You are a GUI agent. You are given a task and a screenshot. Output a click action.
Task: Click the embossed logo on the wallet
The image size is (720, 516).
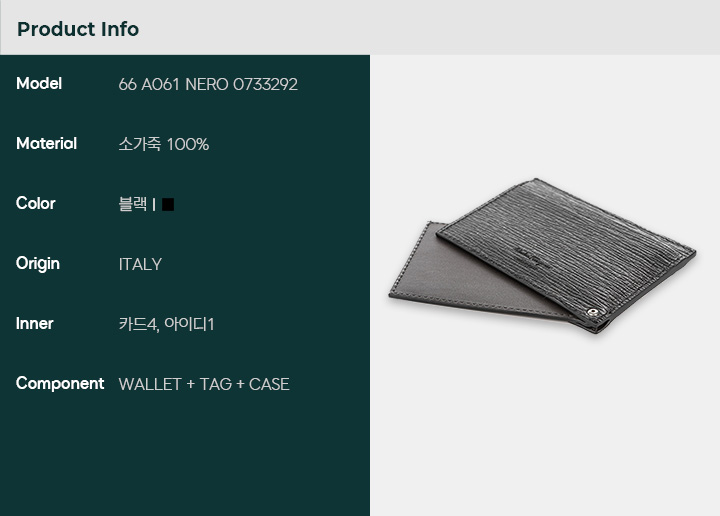[x=531, y=258]
